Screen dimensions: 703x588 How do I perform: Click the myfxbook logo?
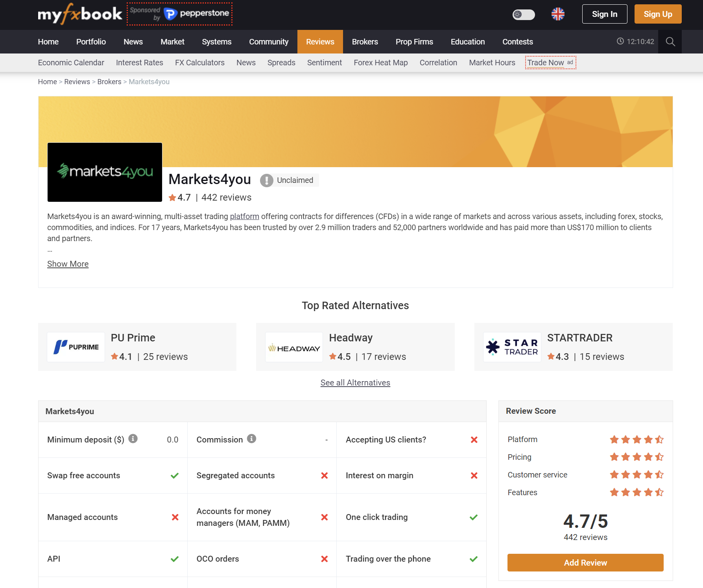pos(80,14)
